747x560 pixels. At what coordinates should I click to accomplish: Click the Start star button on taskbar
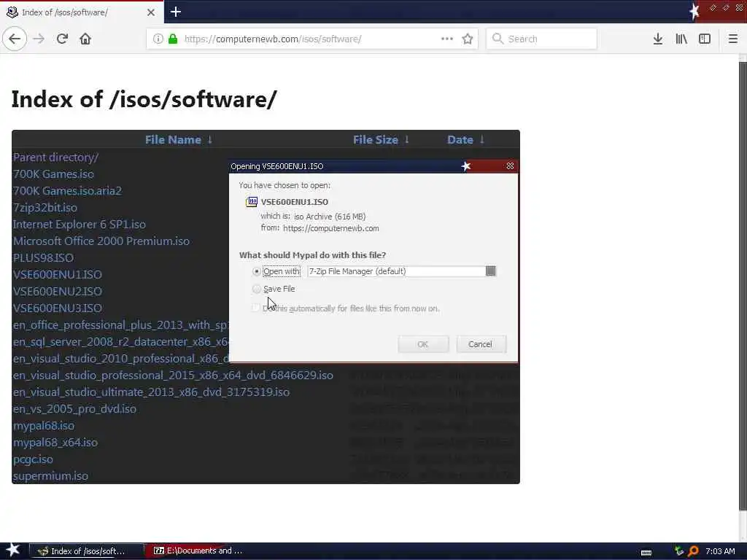pos(13,550)
